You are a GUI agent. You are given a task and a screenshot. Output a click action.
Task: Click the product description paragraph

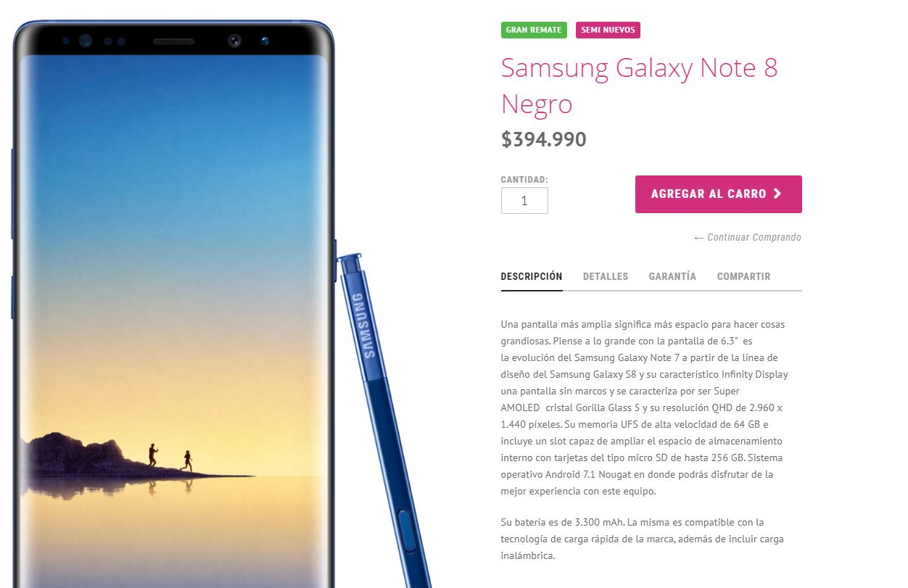[644, 407]
